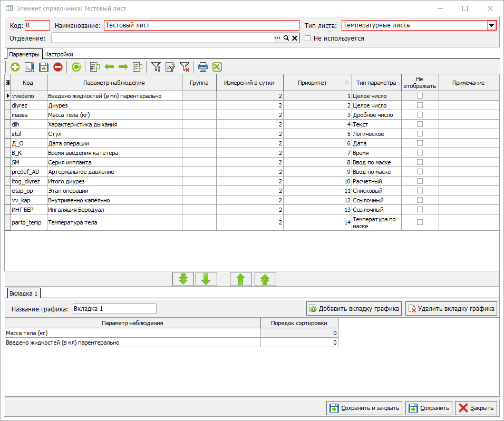Click Удалить вкладку графика button

(x=451, y=309)
